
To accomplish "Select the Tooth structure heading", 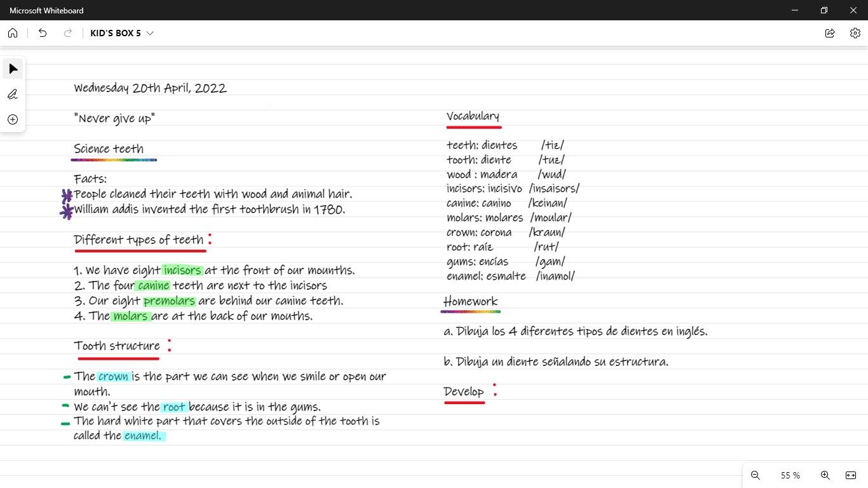I will tap(117, 346).
